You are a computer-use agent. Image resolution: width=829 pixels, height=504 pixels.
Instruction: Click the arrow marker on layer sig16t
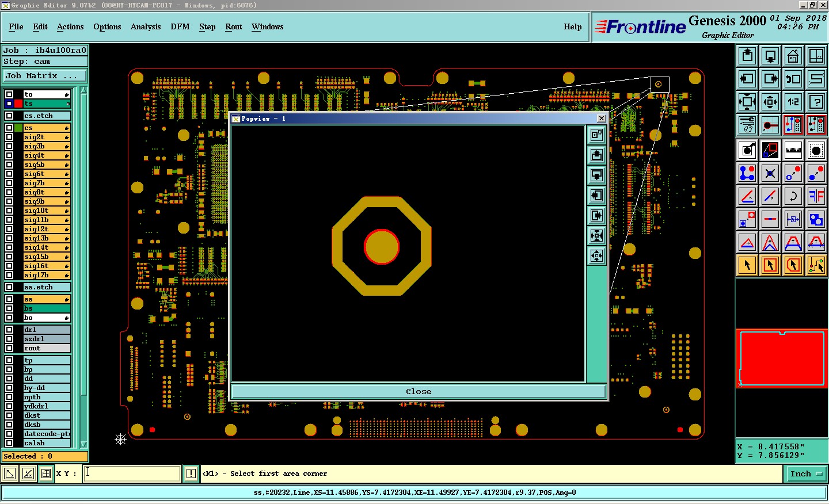pos(67,266)
